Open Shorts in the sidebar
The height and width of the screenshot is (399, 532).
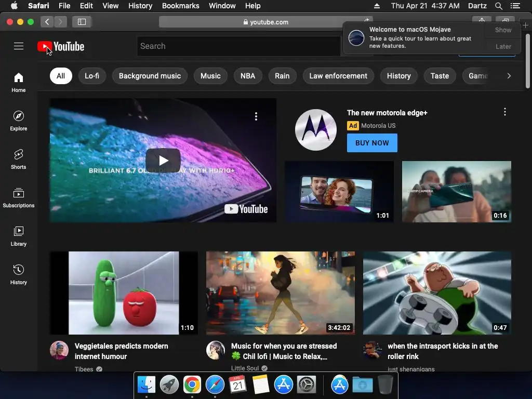point(18,159)
